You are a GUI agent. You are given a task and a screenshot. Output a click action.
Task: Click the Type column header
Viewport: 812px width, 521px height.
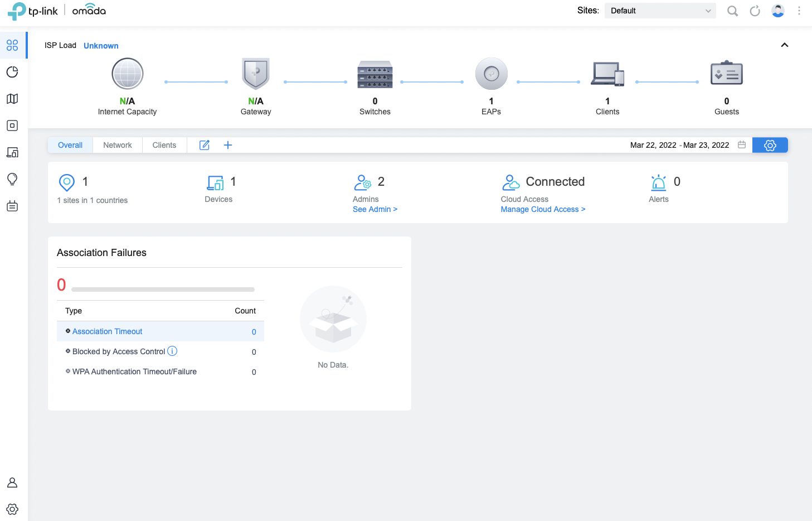74,311
